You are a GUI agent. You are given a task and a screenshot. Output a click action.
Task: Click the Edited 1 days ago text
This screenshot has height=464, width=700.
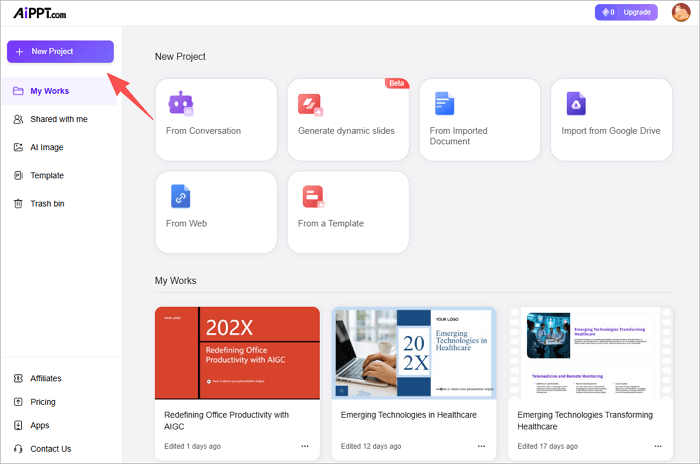tap(192, 446)
